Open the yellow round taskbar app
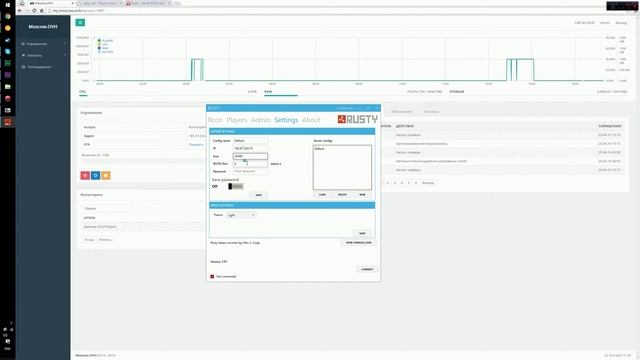This screenshot has width=640, height=360. coord(8,28)
